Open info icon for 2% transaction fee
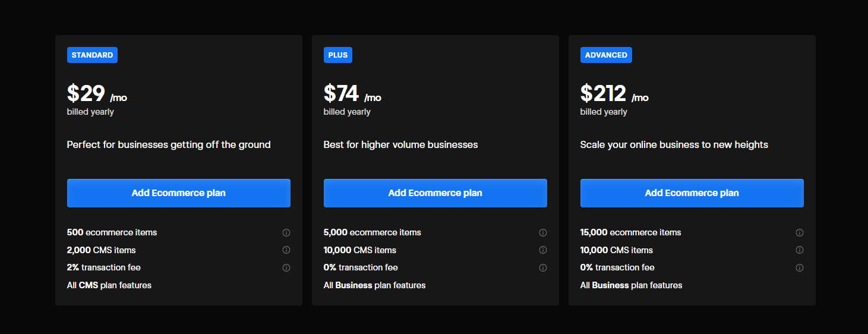Viewport: 868px width, 334px height. click(x=286, y=268)
